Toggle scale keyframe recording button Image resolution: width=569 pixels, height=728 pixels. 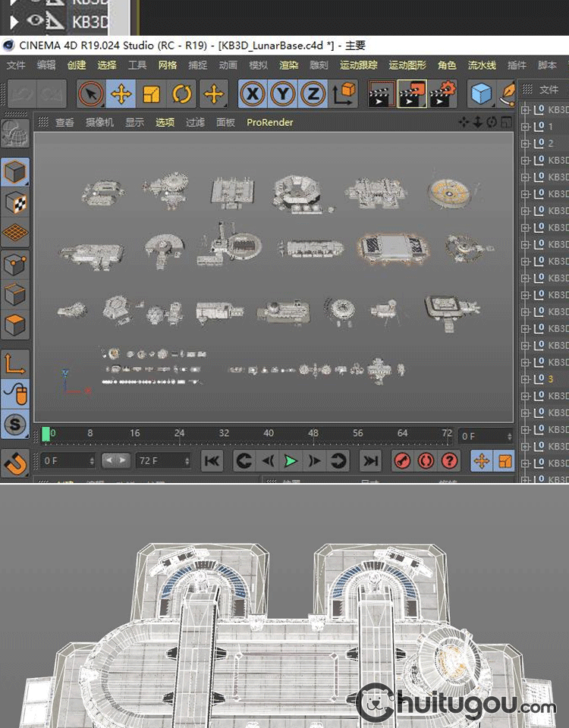coord(504,461)
